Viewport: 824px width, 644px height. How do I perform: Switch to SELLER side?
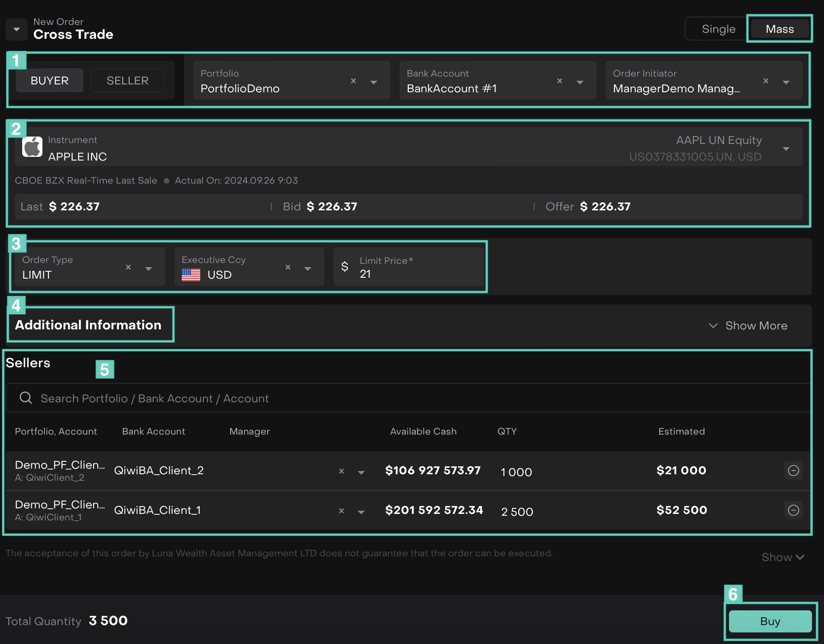[x=127, y=81]
